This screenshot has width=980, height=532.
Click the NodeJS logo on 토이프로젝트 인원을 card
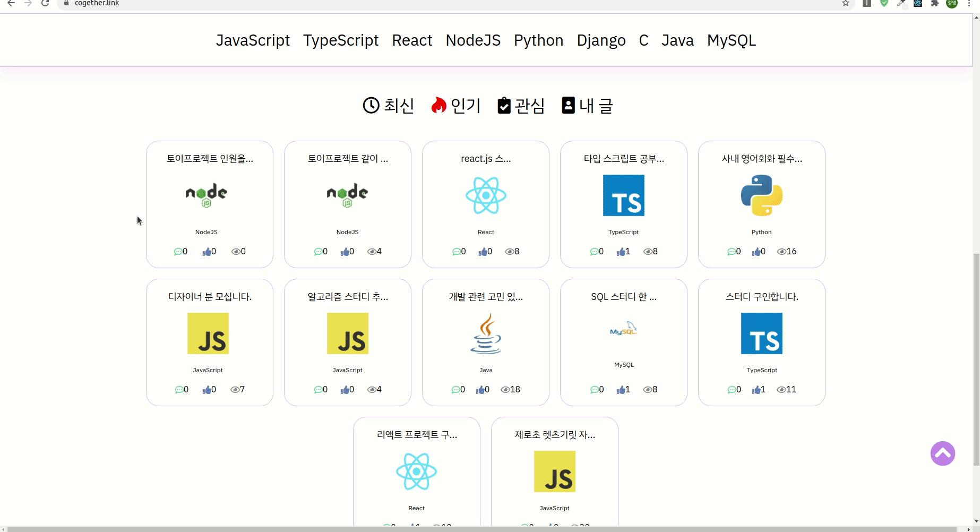(207, 195)
